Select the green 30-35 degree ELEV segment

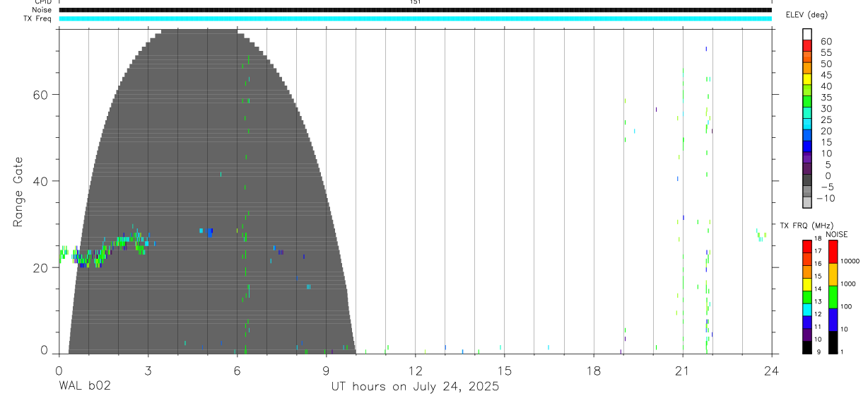(807, 102)
